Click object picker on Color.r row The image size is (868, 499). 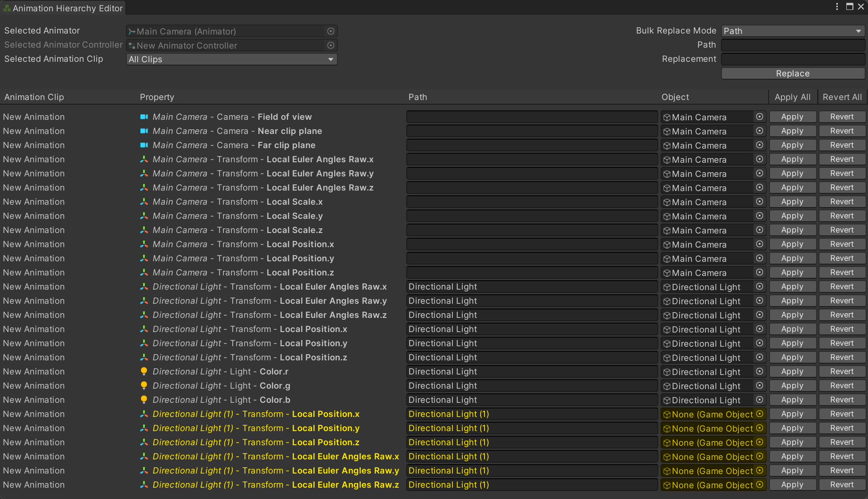click(x=760, y=371)
